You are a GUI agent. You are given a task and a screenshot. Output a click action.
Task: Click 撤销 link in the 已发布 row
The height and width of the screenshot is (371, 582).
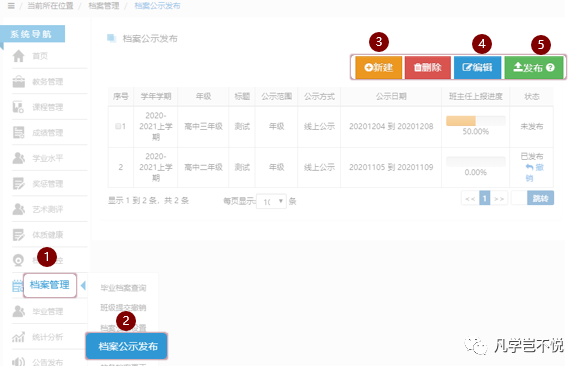[534, 173]
